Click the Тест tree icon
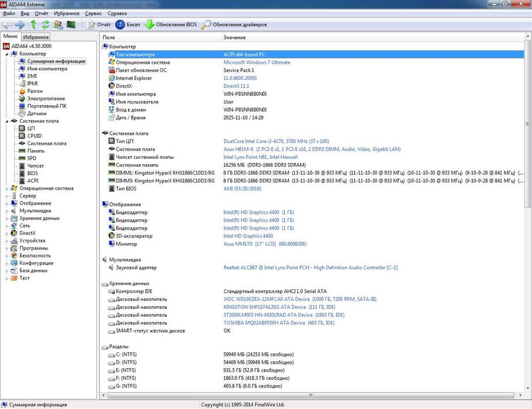The height and width of the screenshot is (409, 532). (x=14, y=278)
